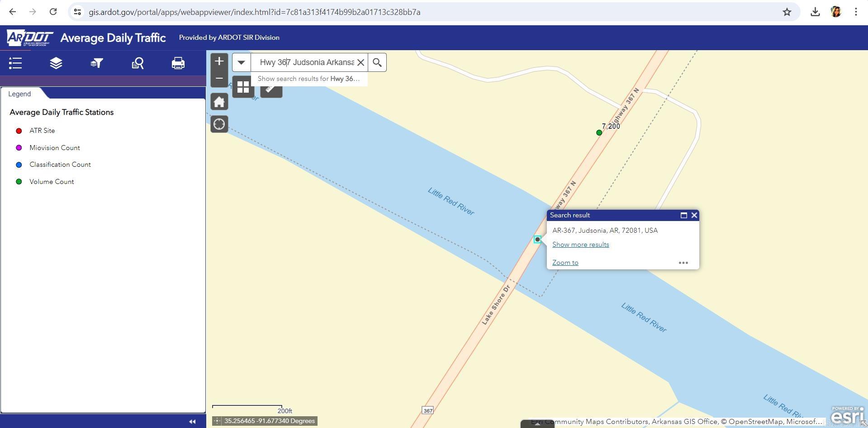Image resolution: width=868 pixels, height=428 pixels.
Task: Open the popup more options menu
Action: (683, 263)
